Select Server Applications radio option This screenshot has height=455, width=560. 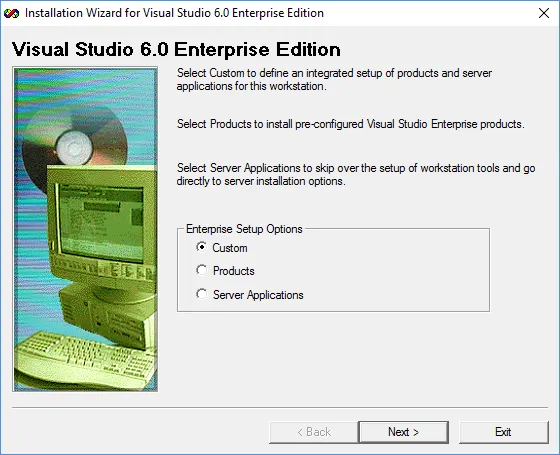(x=250, y=295)
